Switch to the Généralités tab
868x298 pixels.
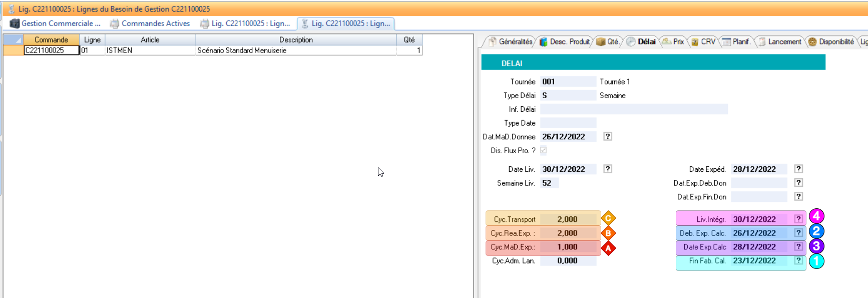[x=511, y=42]
